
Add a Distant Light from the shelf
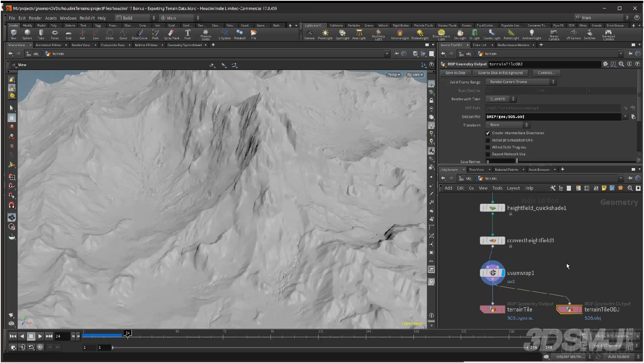pyautogui.click(x=420, y=34)
